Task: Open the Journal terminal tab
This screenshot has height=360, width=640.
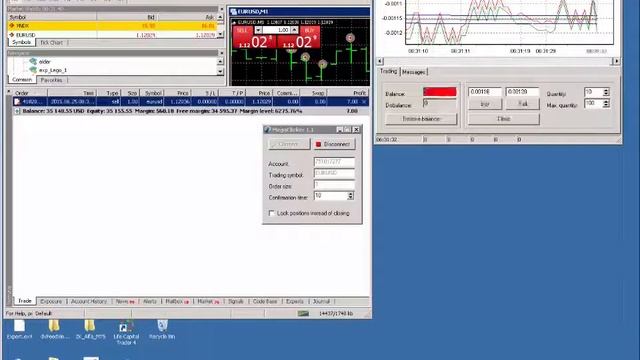Action: point(321,301)
